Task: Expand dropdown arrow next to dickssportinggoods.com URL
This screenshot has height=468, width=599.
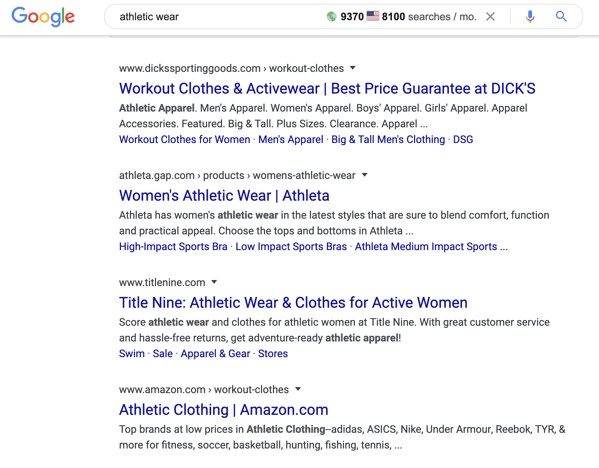Action: point(353,68)
